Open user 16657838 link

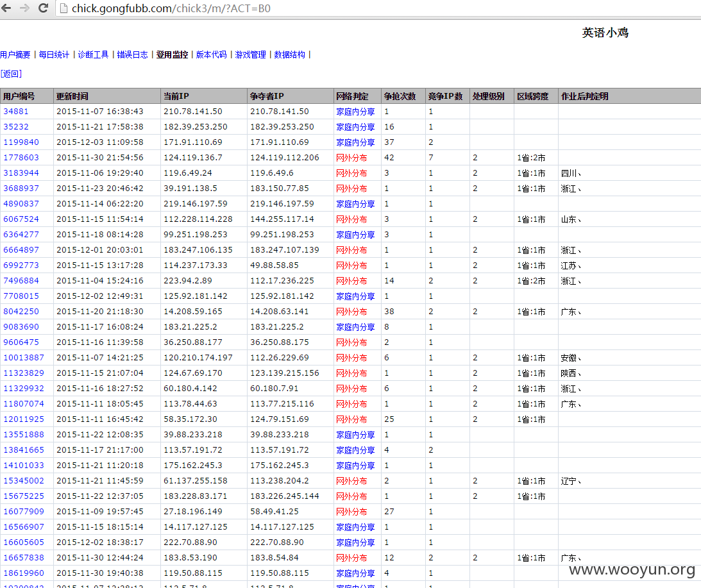(x=24, y=558)
